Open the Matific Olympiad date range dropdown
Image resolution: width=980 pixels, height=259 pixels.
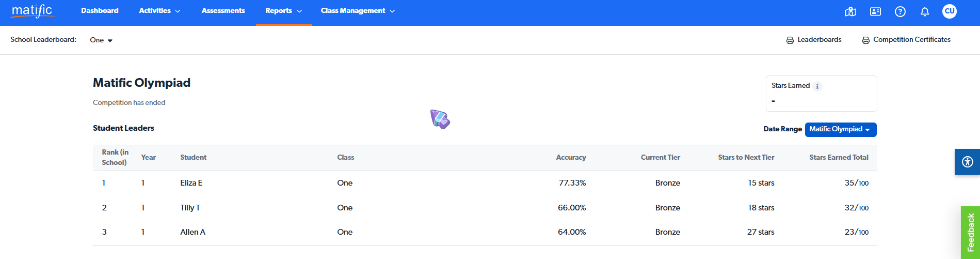point(840,129)
